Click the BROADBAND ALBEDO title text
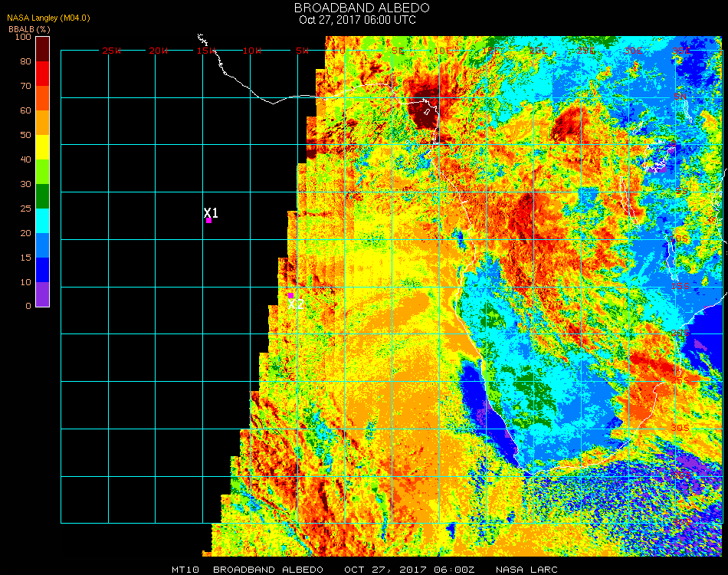The height and width of the screenshot is (575, 728). pos(357,8)
